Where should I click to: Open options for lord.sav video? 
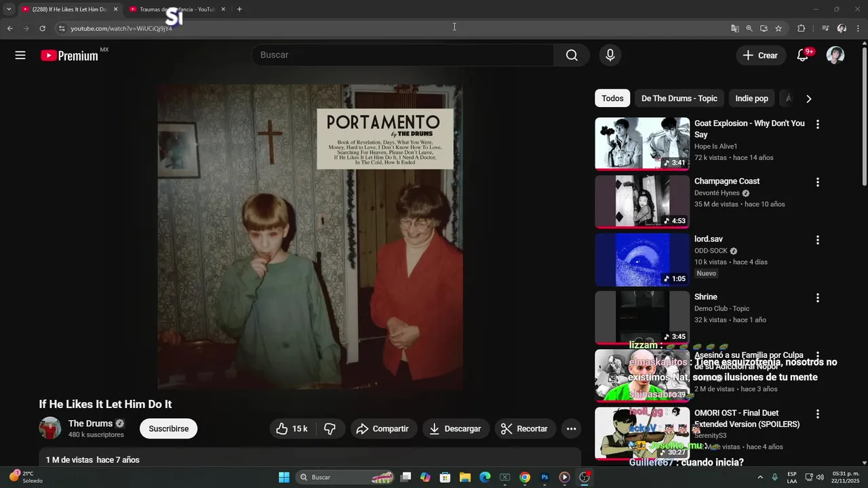click(818, 240)
